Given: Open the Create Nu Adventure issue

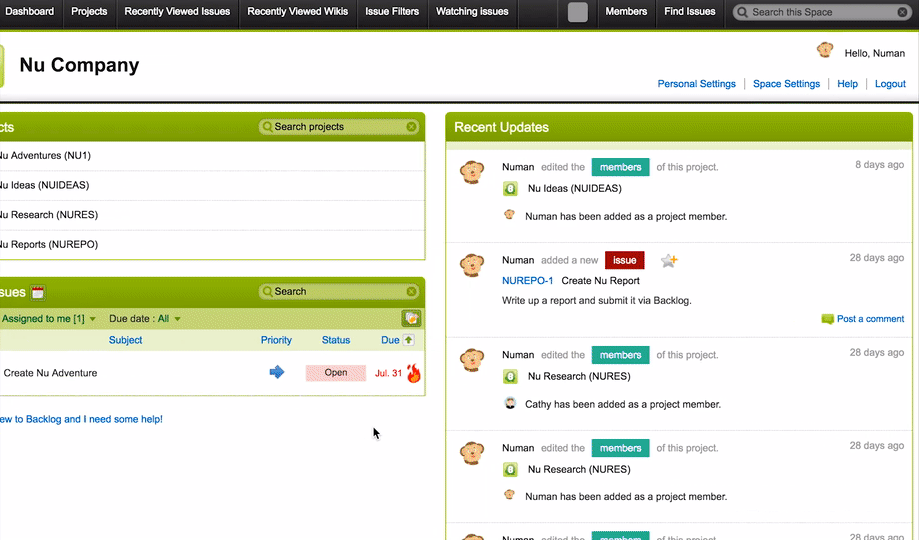Looking at the screenshot, I should (50, 373).
